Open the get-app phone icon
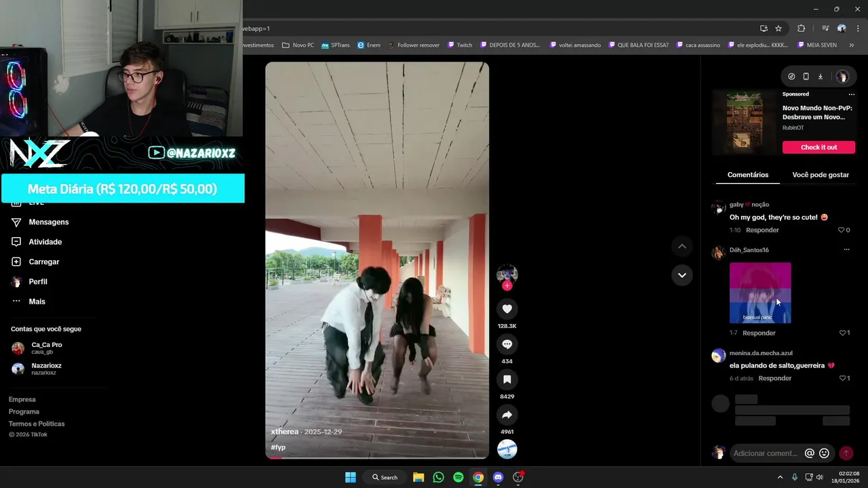Image resolution: width=868 pixels, height=488 pixels. click(x=806, y=77)
